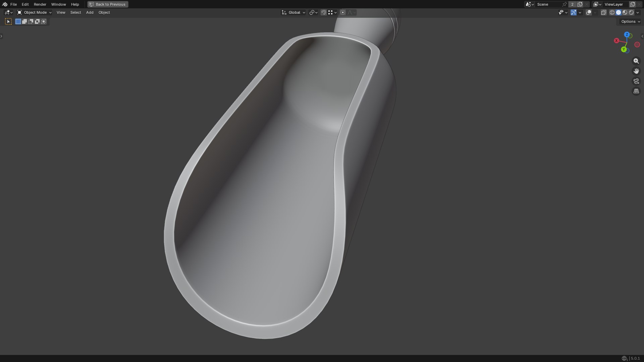This screenshot has height=362, width=644.
Task: Choose Subtract from selection mode
Action: tap(31, 21)
